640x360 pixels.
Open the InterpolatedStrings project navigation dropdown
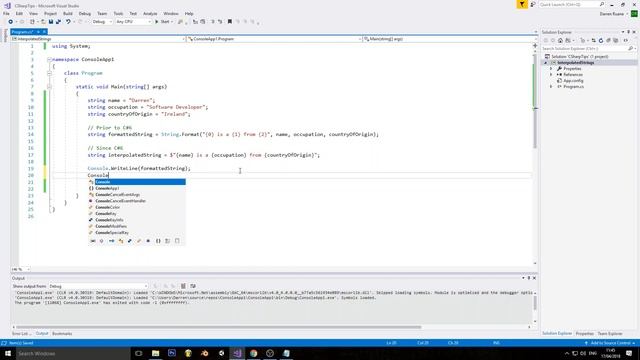tap(98, 39)
